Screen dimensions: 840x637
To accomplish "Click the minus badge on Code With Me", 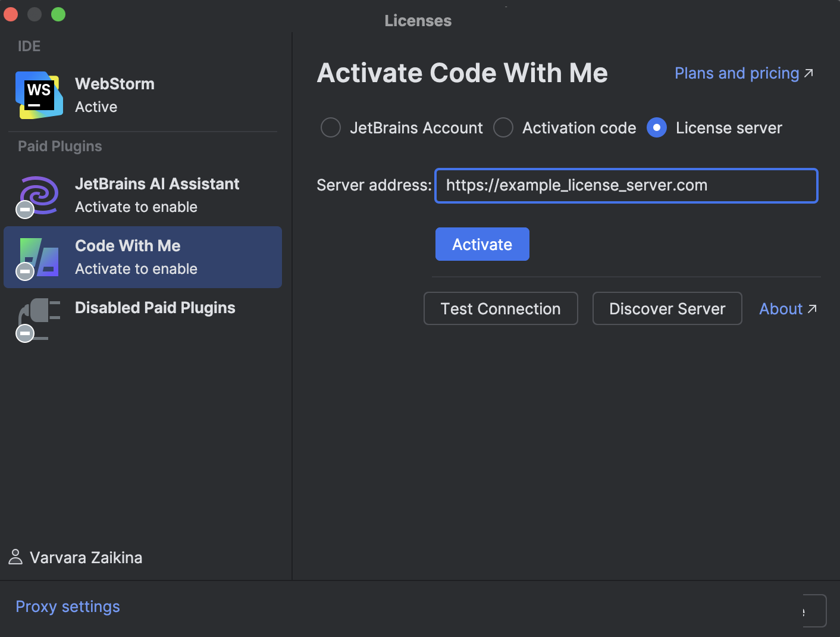I will pyautogui.click(x=24, y=271).
